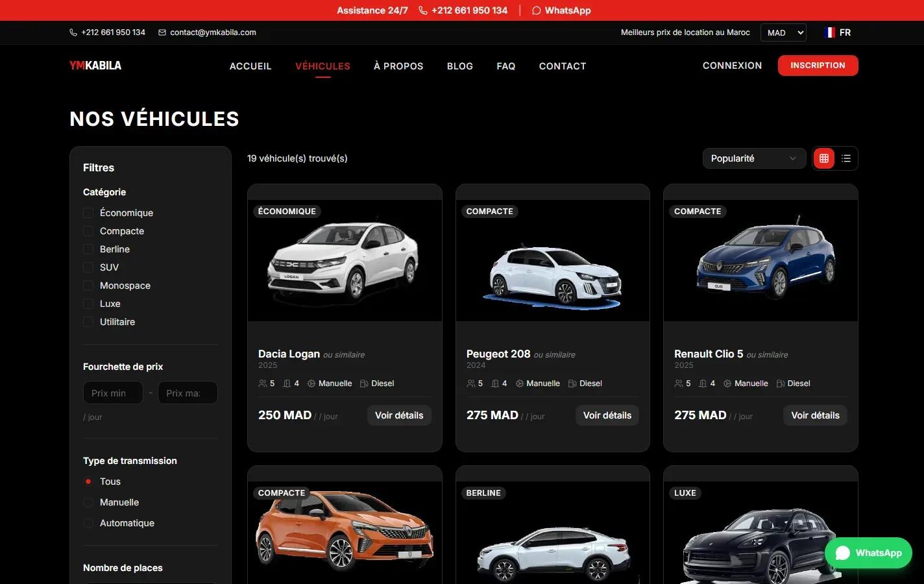The height and width of the screenshot is (584, 924).
Task: Click the WhatsApp icon in the top red bar
Action: pyautogui.click(x=536, y=10)
